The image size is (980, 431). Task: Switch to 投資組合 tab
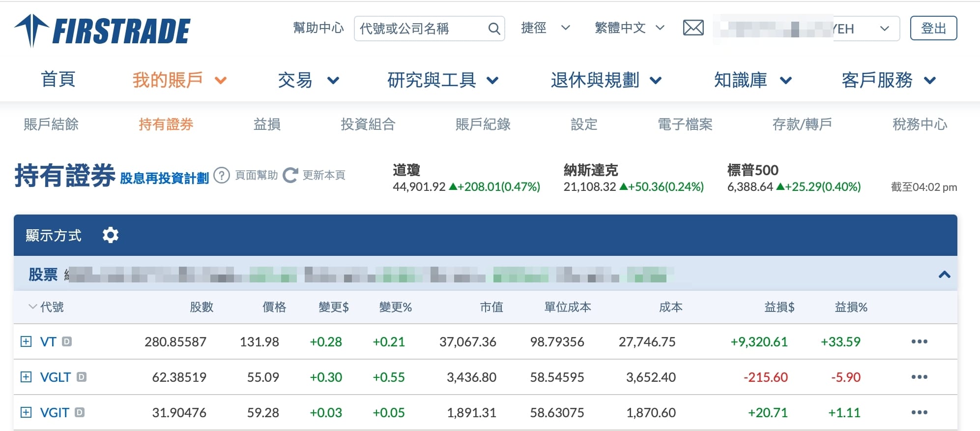tap(368, 124)
